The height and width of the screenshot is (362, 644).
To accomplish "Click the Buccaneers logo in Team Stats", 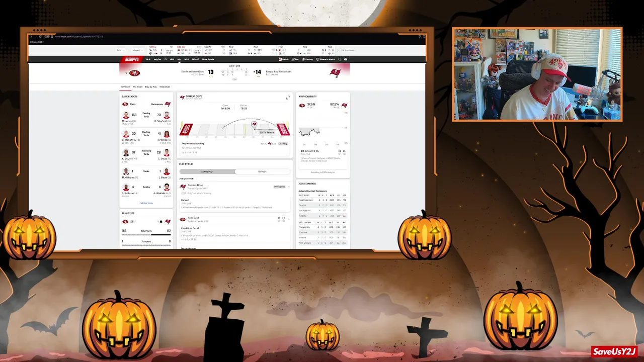I will 168,221.
